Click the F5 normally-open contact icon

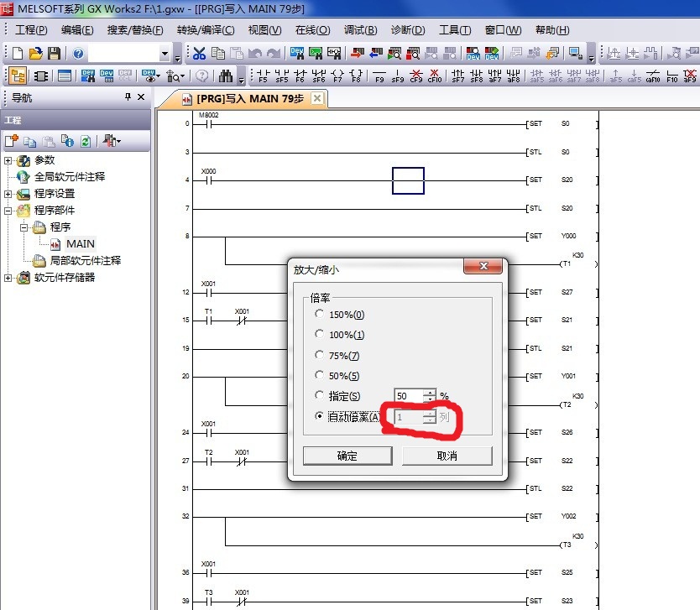point(263,76)
